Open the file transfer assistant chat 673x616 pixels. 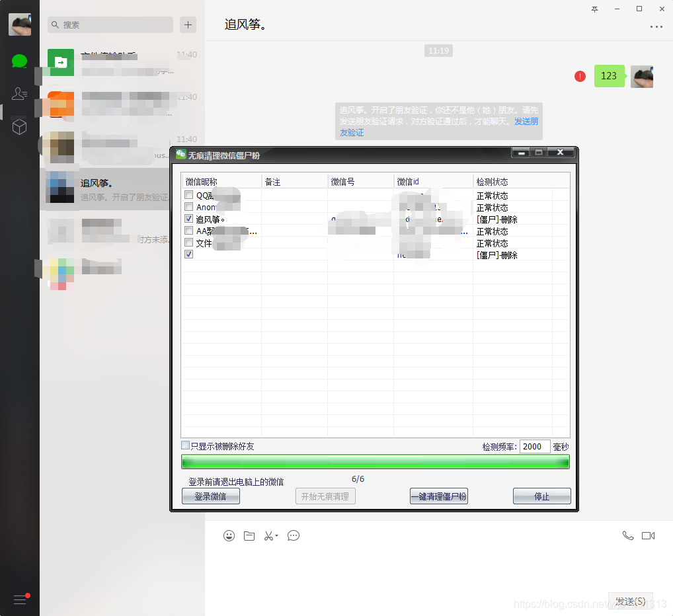pos(122,62)
